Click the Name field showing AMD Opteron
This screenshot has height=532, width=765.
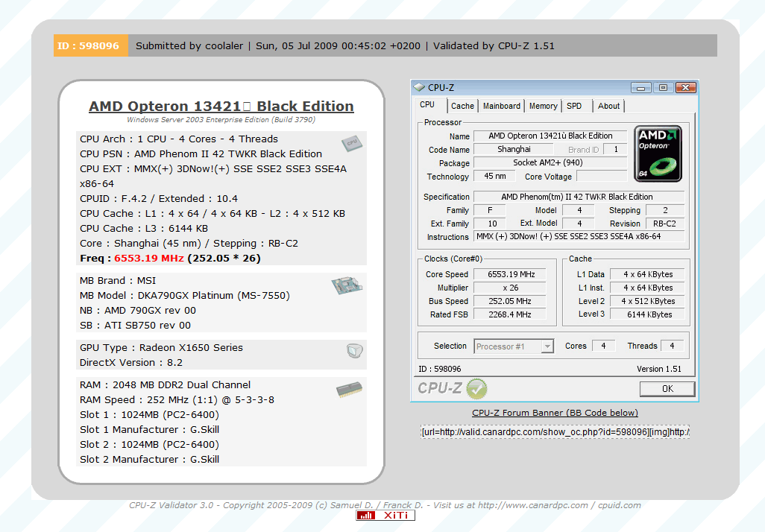click(x=550, y=136)
